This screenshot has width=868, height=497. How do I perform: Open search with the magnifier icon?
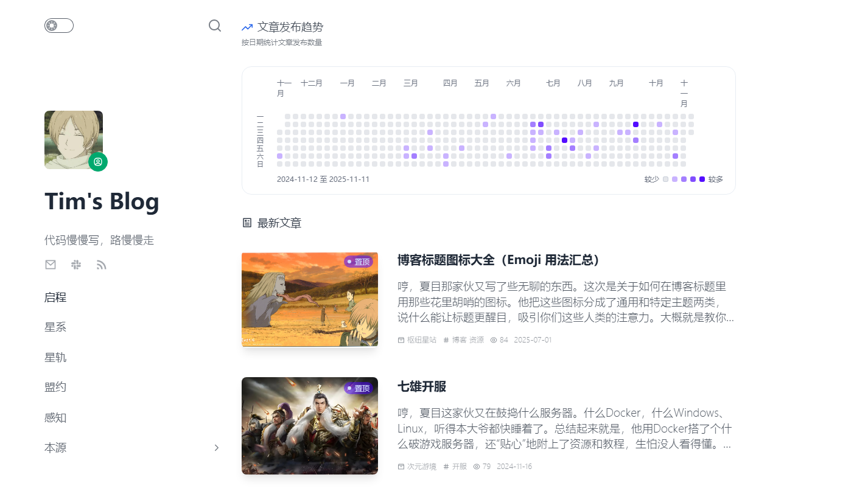tap(214, 26)
